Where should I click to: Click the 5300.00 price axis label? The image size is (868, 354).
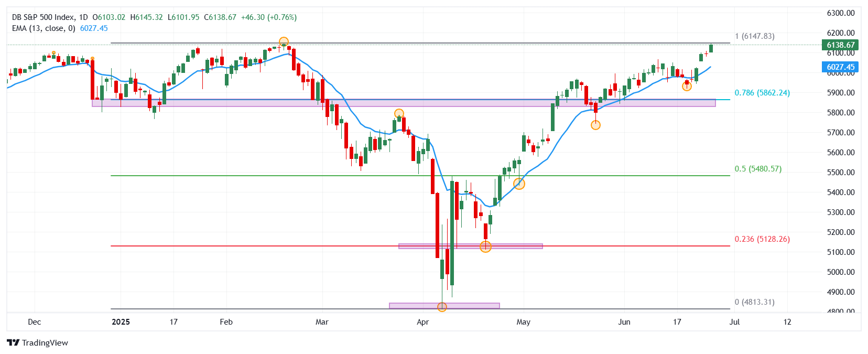click(841, 212)
